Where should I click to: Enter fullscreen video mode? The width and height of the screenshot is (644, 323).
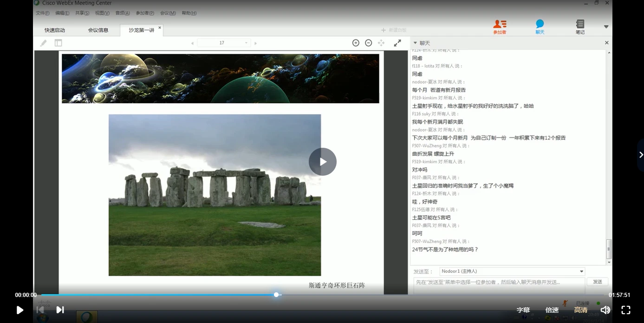point(626,310)
